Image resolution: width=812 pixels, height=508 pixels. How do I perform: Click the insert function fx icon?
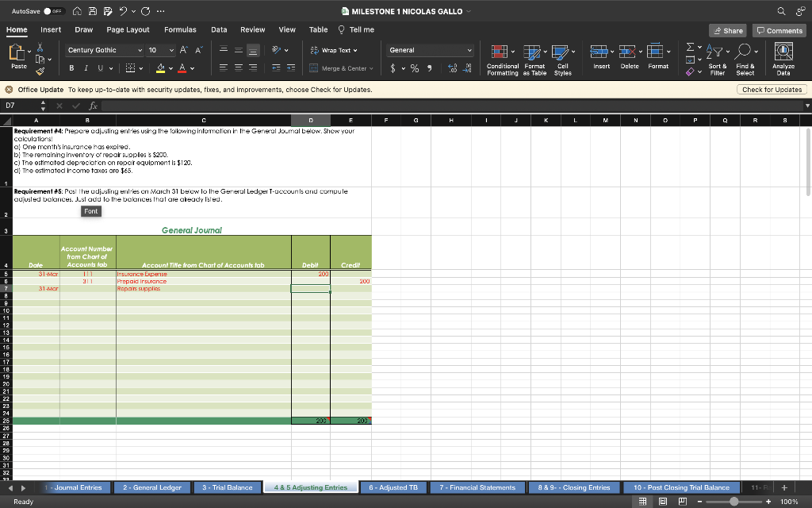click(93, 106)
